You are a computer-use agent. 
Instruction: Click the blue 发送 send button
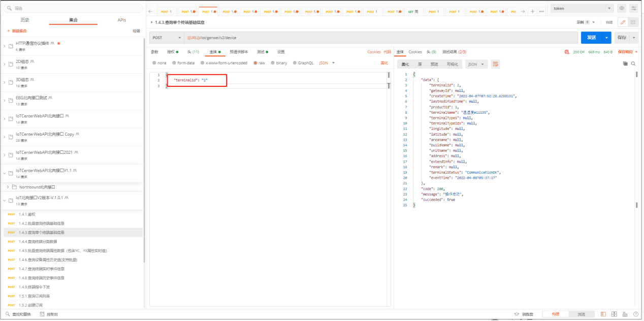[x=591, y=38]
